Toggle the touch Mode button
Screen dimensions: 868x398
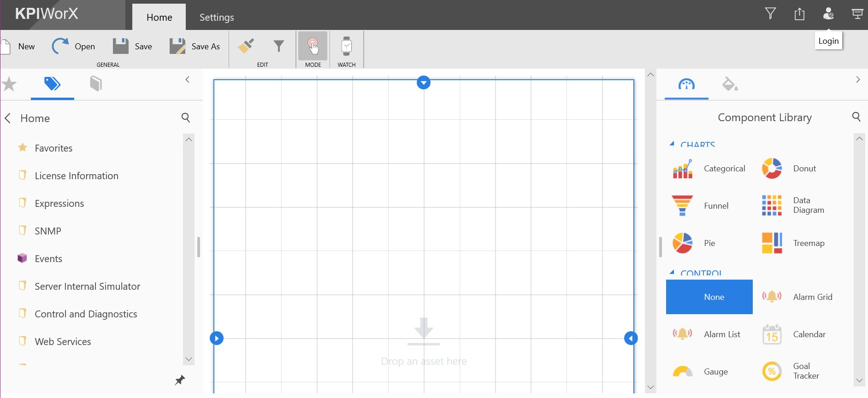tap(313, 46)
